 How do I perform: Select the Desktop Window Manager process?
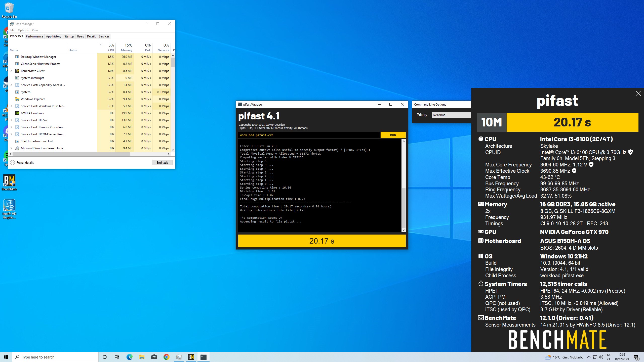[89, 57]
